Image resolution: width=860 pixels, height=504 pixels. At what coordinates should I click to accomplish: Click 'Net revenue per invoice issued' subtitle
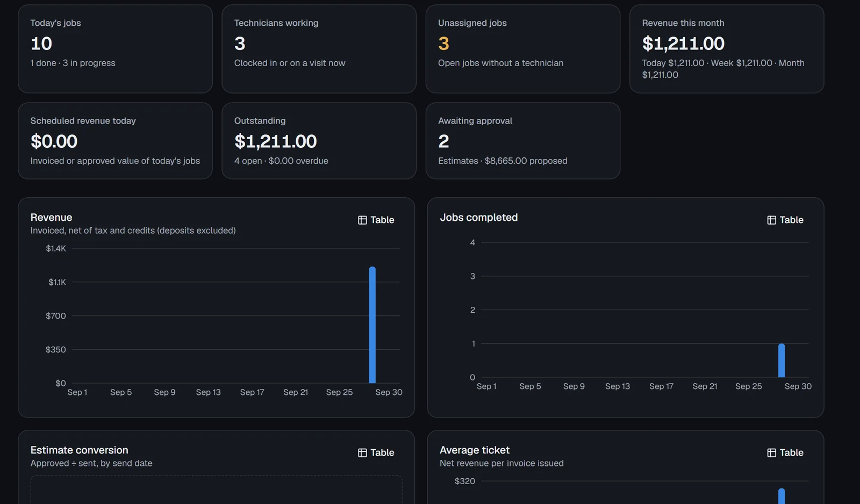pos(501,463)
